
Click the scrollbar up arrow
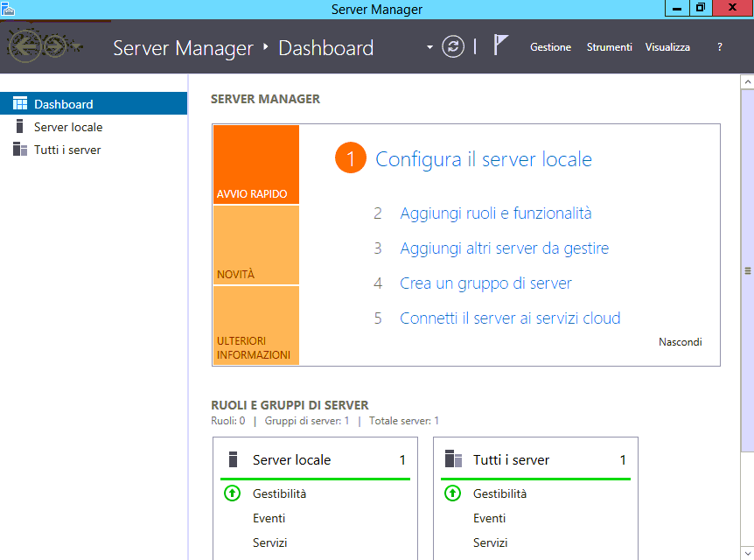point(747,81)
